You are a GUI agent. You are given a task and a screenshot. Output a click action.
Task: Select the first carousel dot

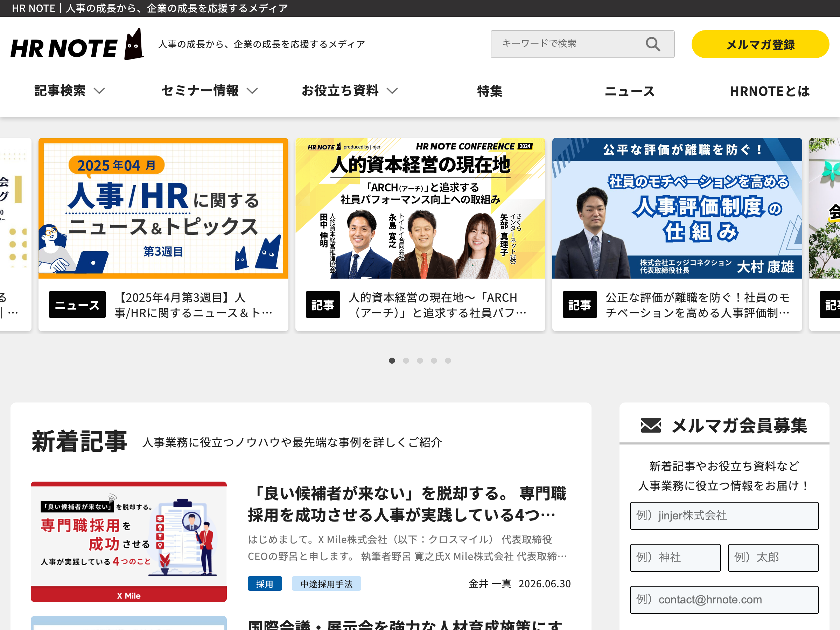392,360
